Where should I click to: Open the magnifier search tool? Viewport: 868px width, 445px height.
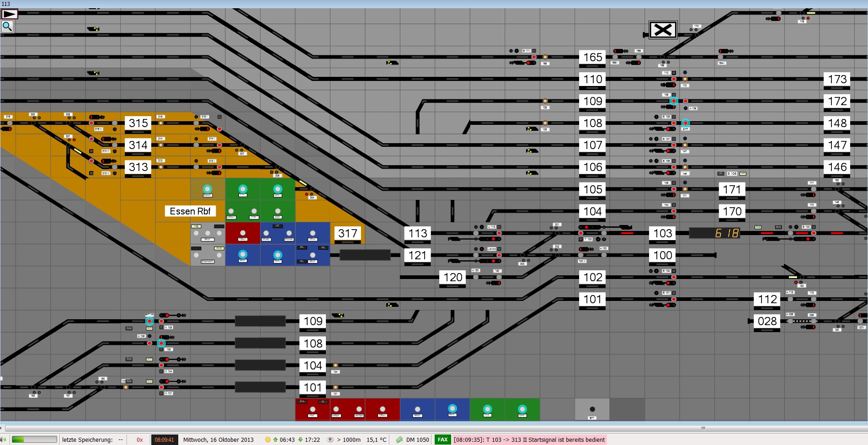coord(7,27)
